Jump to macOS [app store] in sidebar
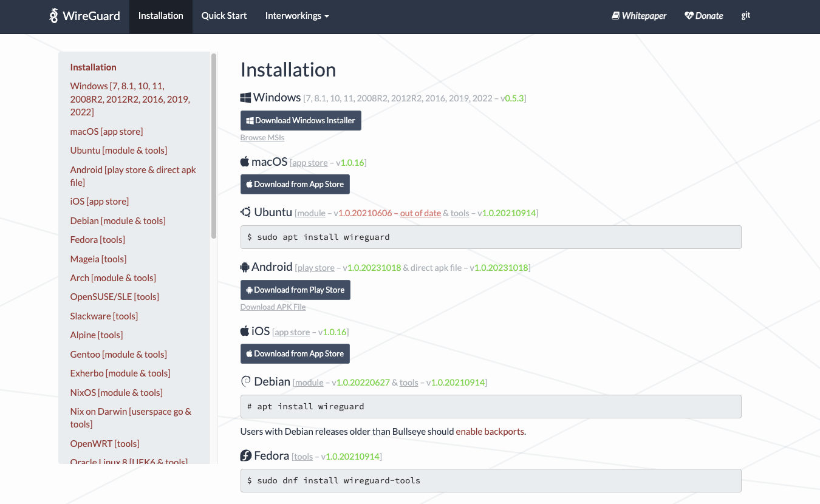Viewport: 820px width, 504px height. pos(107,132)
